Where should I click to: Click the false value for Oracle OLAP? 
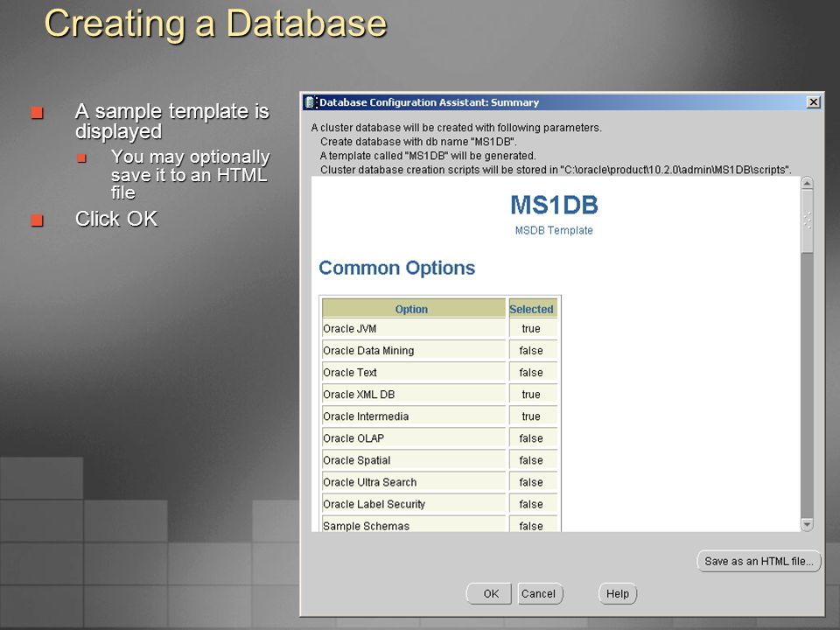[x=531, y=438]
